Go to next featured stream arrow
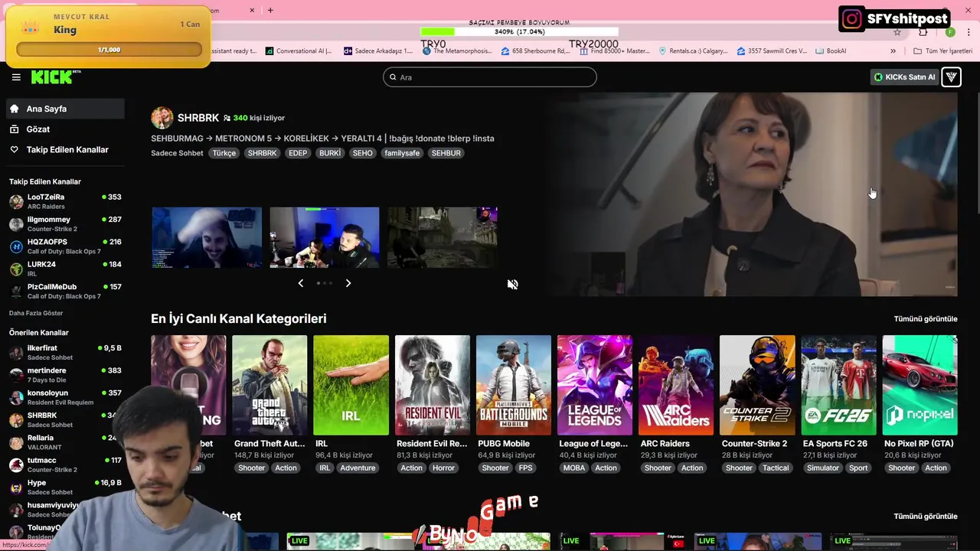The height and width of the screenshot is (551, 980). click(x=348, y=283)
